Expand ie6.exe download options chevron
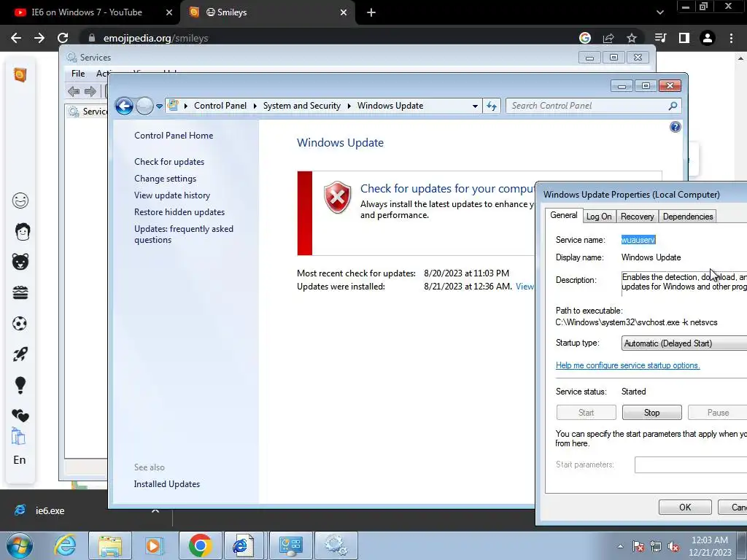This screenshot has height=560, width=747. (x=155, y=510)
